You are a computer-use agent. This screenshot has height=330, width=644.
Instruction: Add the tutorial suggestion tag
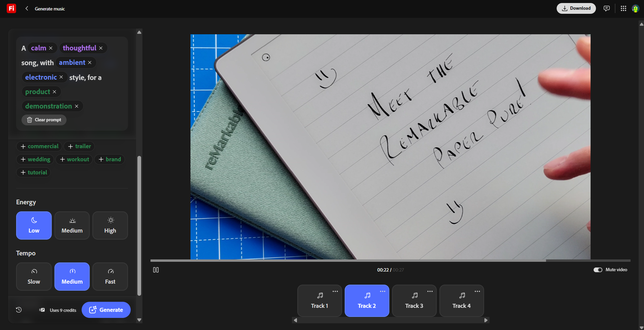coord(34,172)
